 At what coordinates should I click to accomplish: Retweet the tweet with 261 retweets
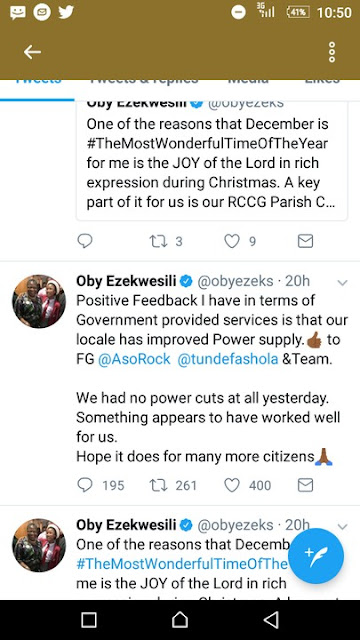[x=158, y=485]
